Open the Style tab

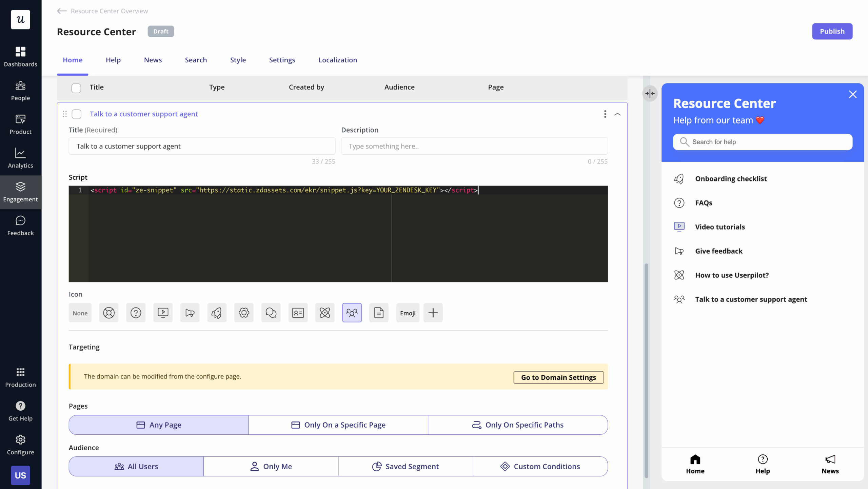(x=238, y=60)
